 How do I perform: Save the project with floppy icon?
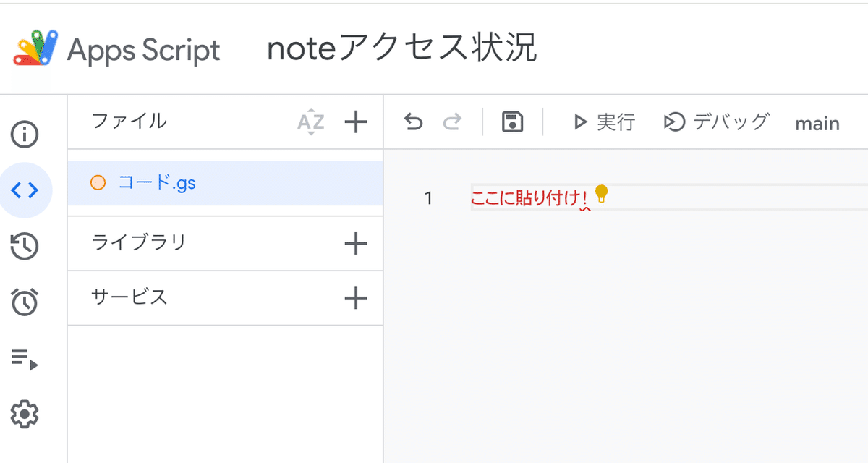(x=513, y=122)
